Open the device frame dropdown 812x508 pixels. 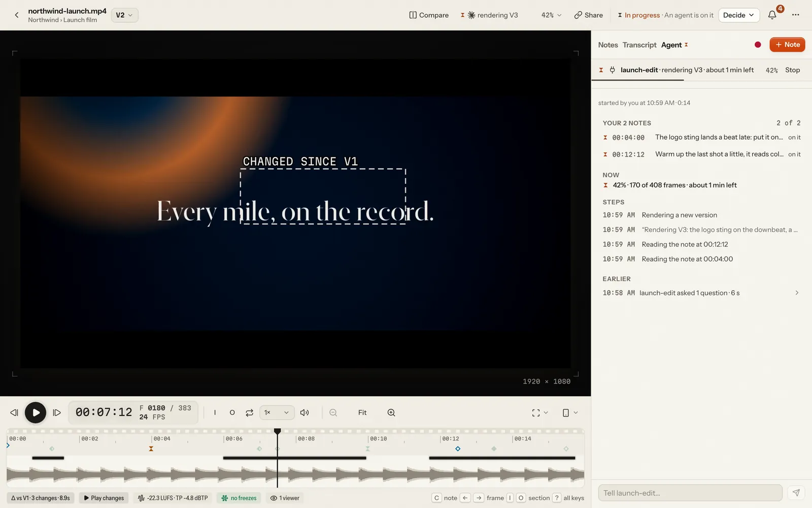[x=570, y=412]
